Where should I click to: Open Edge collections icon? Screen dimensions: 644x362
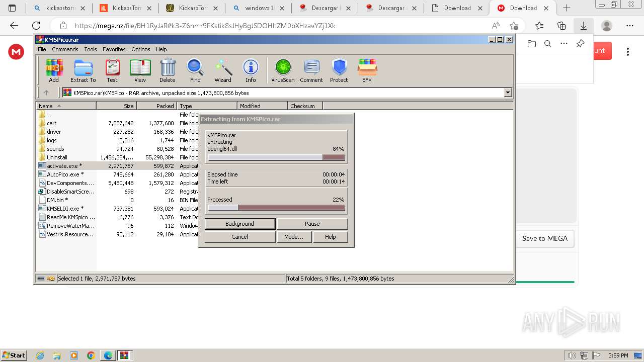click(561, 26)
